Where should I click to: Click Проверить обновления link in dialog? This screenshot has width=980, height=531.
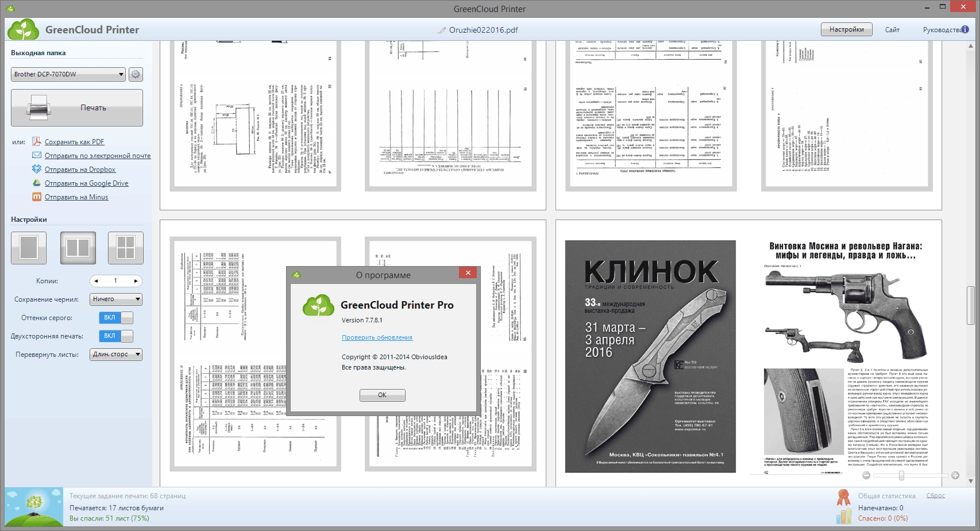tap(377, 337)
